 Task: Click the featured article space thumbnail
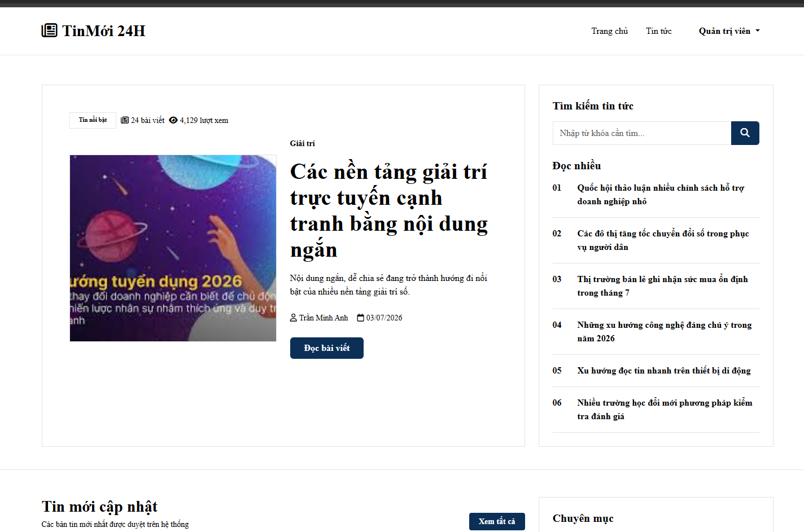pos(173,248)
